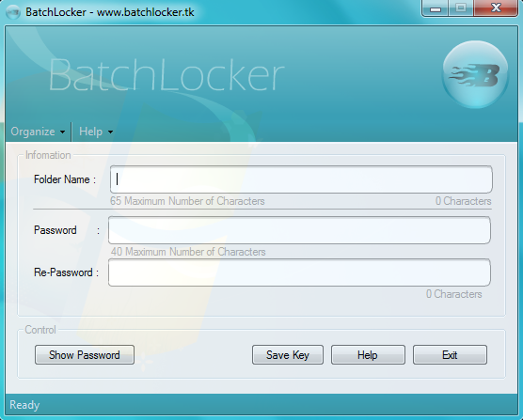Click '65 Maximum Number of Characters' hint
523x420 pixels.
[187, 201]
